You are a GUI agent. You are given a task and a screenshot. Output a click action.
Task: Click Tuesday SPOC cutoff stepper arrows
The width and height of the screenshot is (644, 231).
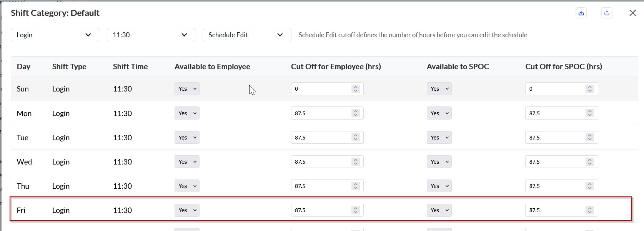coord(590,138)
